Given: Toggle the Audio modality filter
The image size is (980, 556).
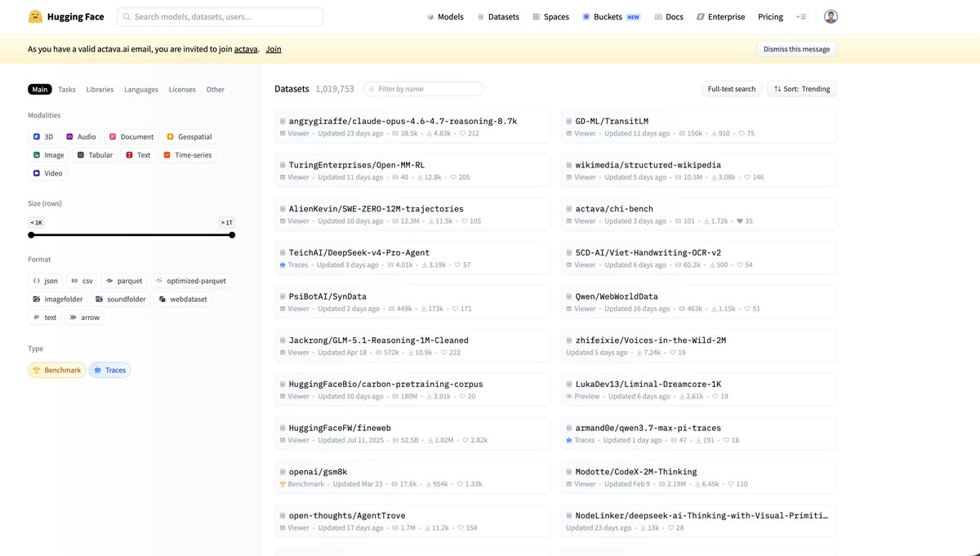Looking at the screenshot, I should point(81,136).
